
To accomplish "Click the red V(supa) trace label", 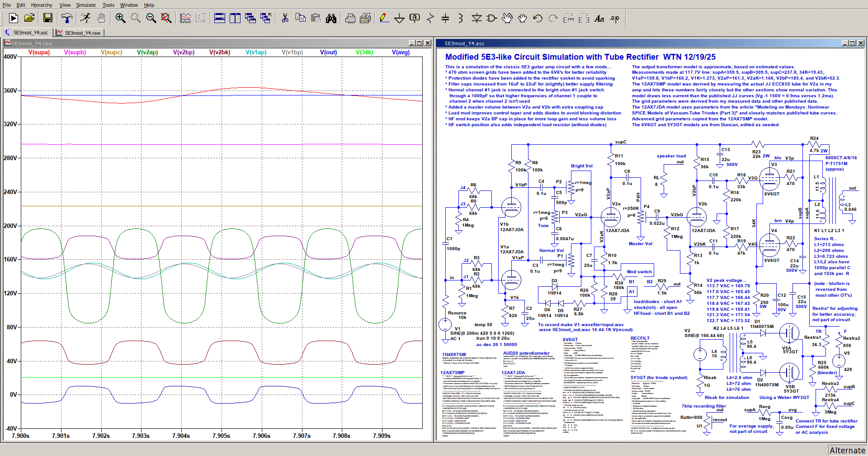I will point(39,52).
